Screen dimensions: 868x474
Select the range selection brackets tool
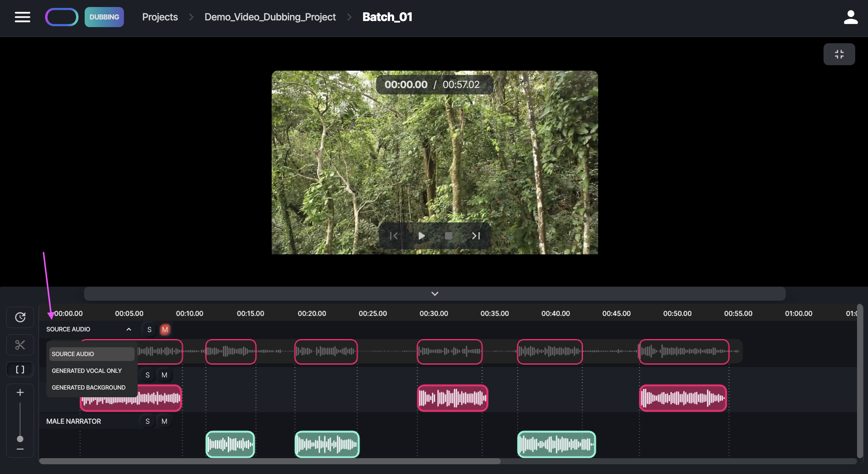[20, 369]
